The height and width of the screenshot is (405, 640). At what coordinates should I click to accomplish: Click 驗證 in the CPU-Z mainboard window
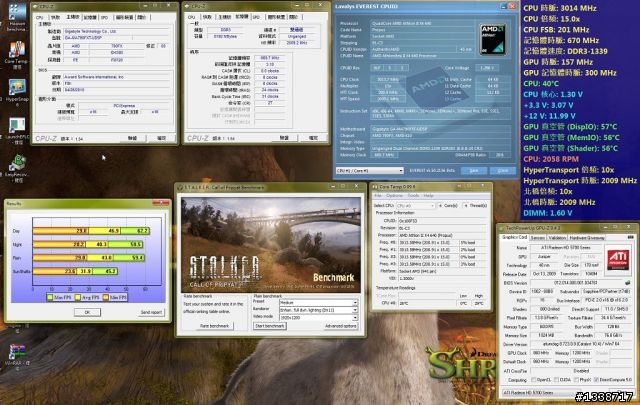pos(133,138)
